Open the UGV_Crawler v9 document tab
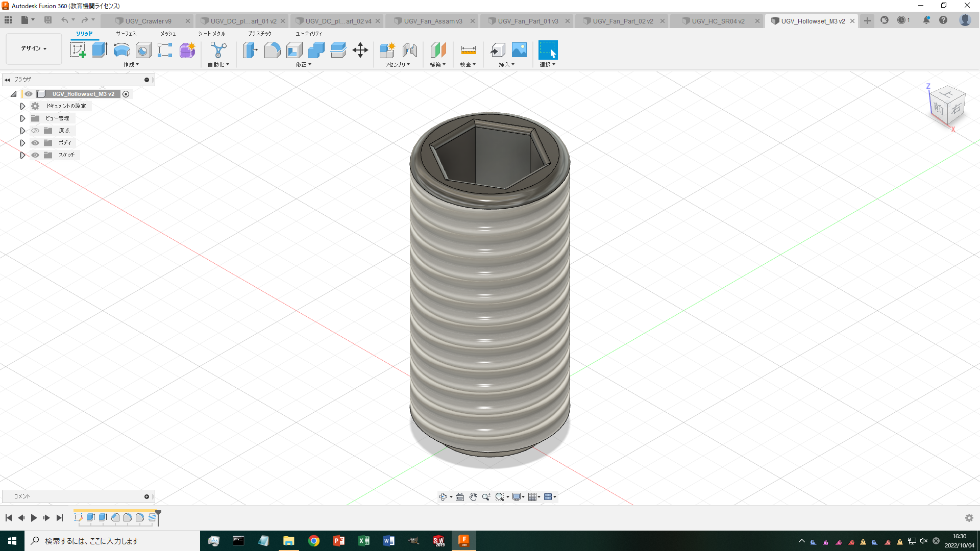980x551 pixels. (x=148, y=21)
